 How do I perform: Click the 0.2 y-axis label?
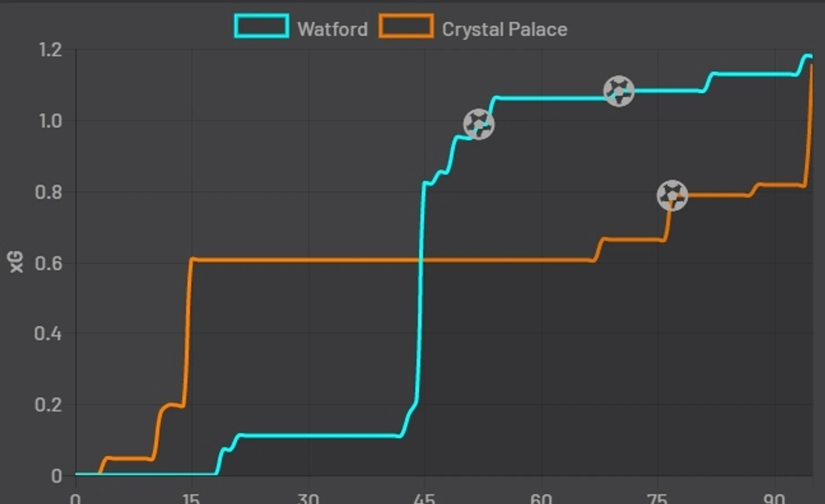click(x=49, y=405)
